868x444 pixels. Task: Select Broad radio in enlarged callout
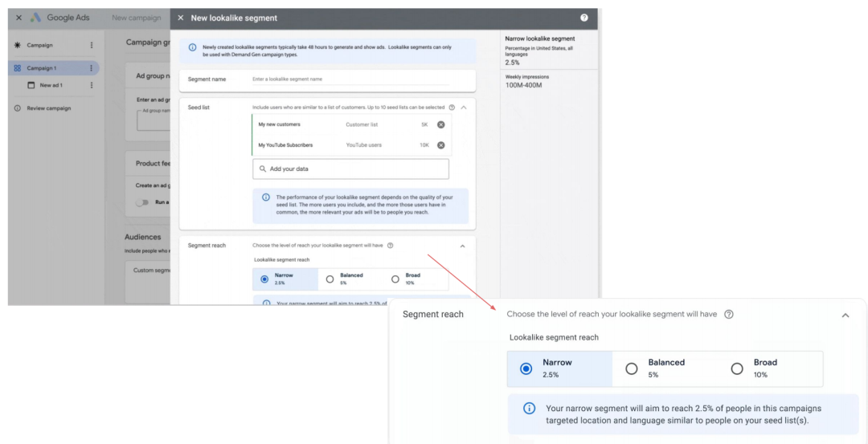click(737, 369)
